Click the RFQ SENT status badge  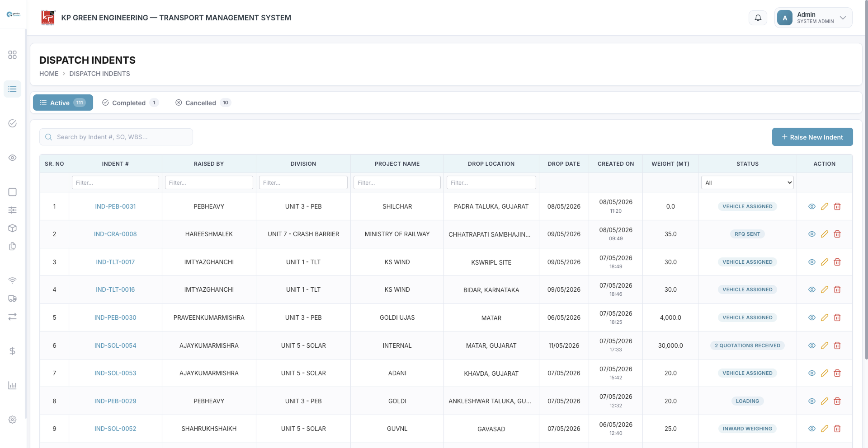(747, 234)
